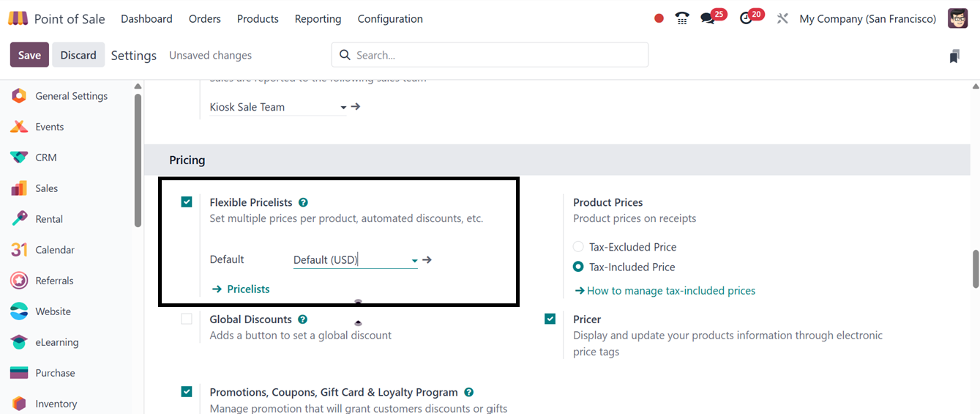The height and width of the screenshot is (414, 980).
Task: Open the developer tools wrench icon
Action: point(782,19)
